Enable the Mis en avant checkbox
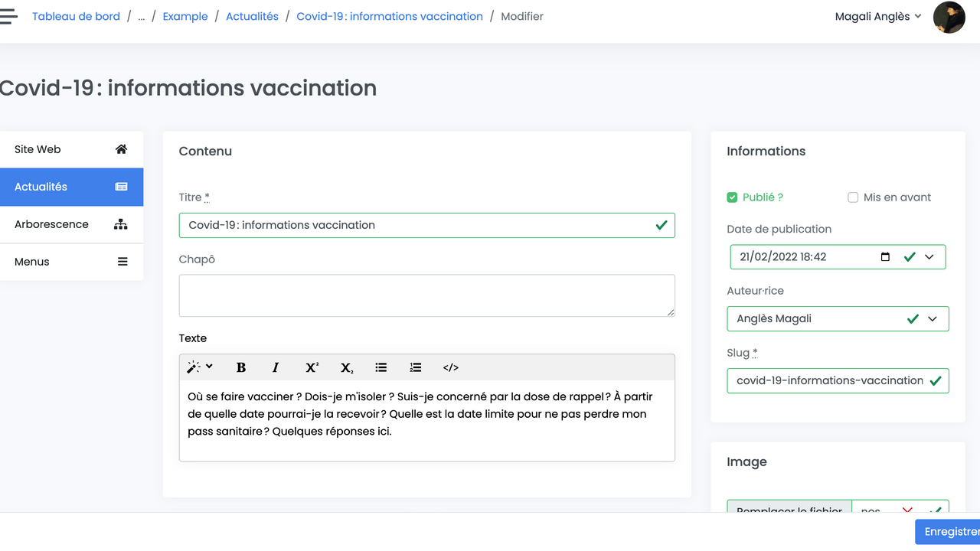Viewport: 980px width, 551px height. pyautogui.click(x=853, y=197)
